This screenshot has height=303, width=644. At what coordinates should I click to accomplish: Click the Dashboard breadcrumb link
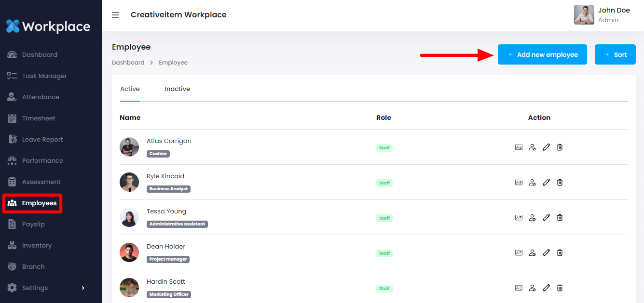click(x=128, y=63)
